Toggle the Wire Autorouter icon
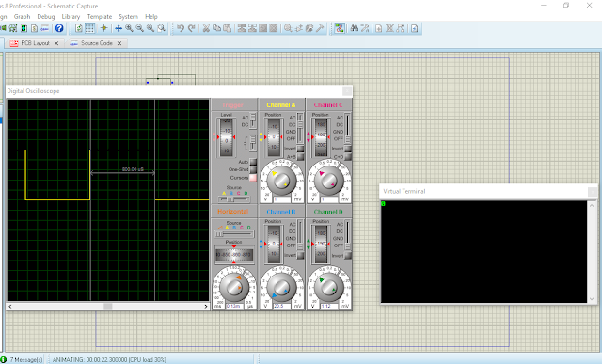This screenshot has height=364, width=602. click(x=340, y=28)
